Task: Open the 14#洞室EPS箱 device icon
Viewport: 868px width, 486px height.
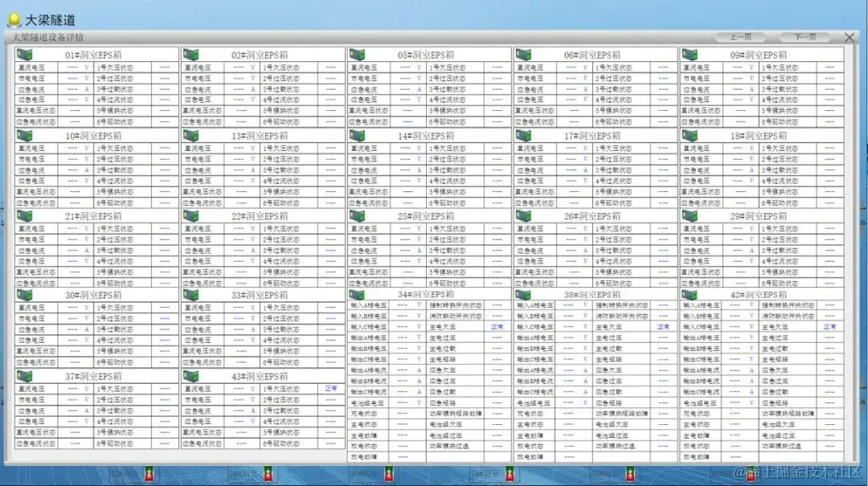Action: pyautogui.click(x=358, y=136)
